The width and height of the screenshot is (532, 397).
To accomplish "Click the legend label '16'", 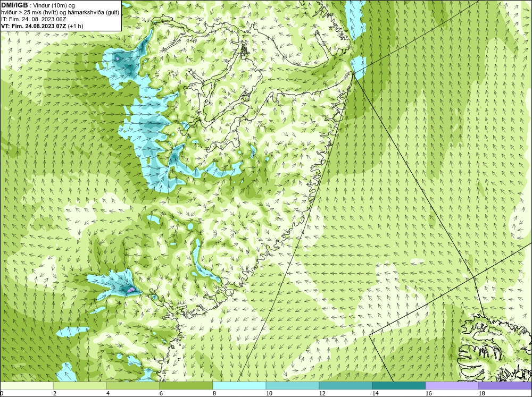I will click(428, 393).
